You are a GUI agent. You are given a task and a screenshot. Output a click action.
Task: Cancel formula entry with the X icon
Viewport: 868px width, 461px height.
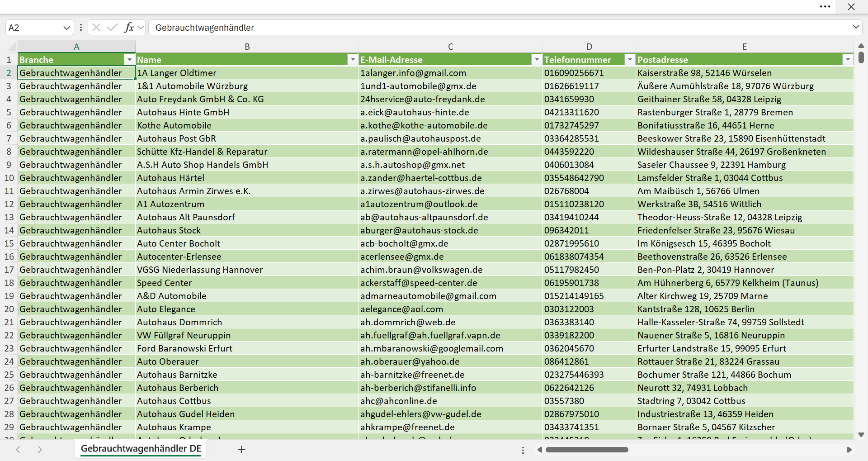96,28
